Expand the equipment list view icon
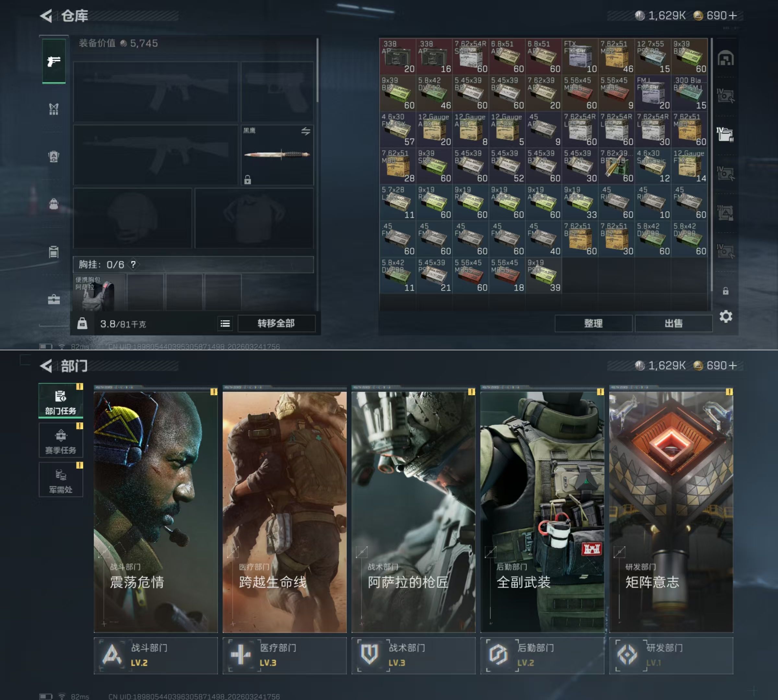 point(225,324)
